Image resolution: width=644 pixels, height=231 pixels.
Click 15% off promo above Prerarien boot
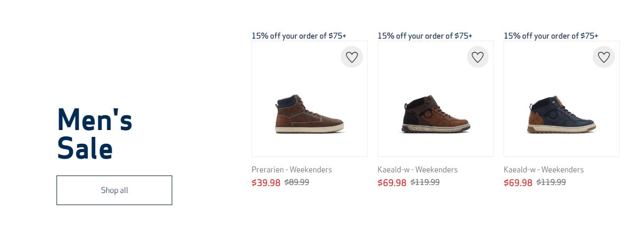(298, 36)
